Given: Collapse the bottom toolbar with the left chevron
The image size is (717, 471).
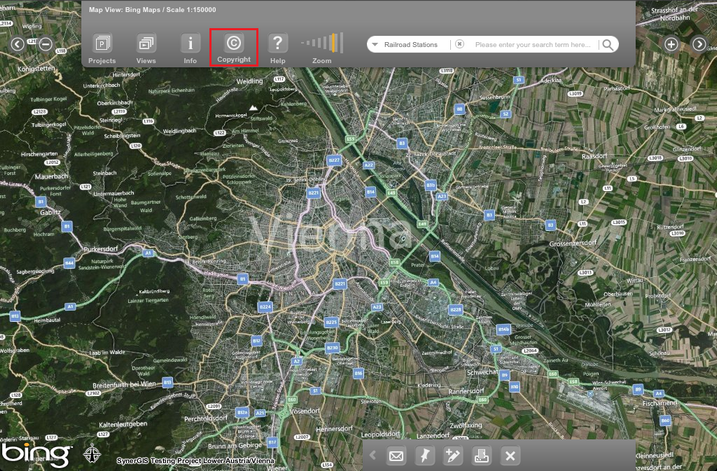Looking at the screenshot, I should (x=373, y=455).
